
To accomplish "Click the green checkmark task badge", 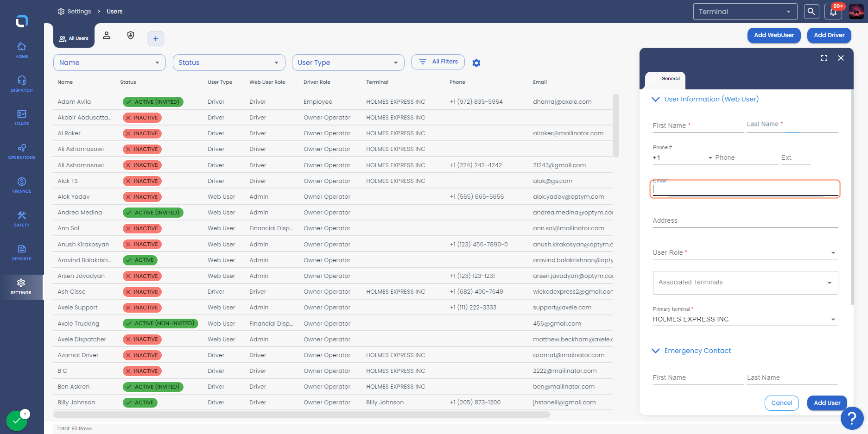I will 17,421.
